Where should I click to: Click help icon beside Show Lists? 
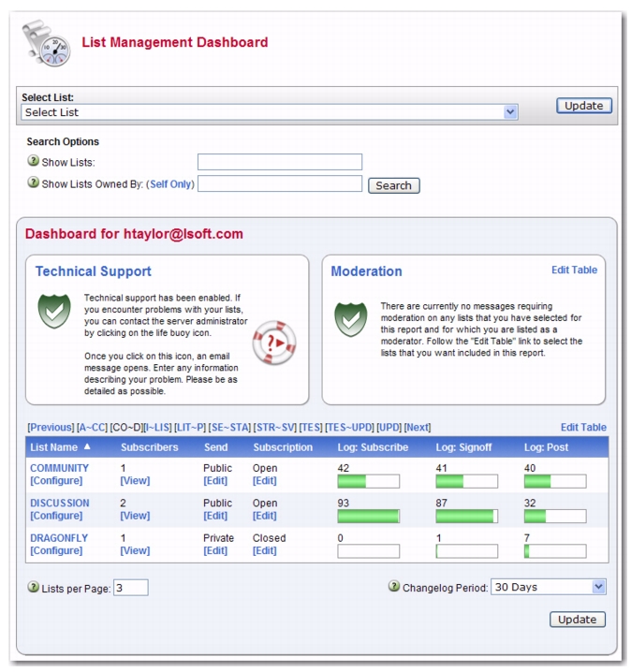coord(34,162)
